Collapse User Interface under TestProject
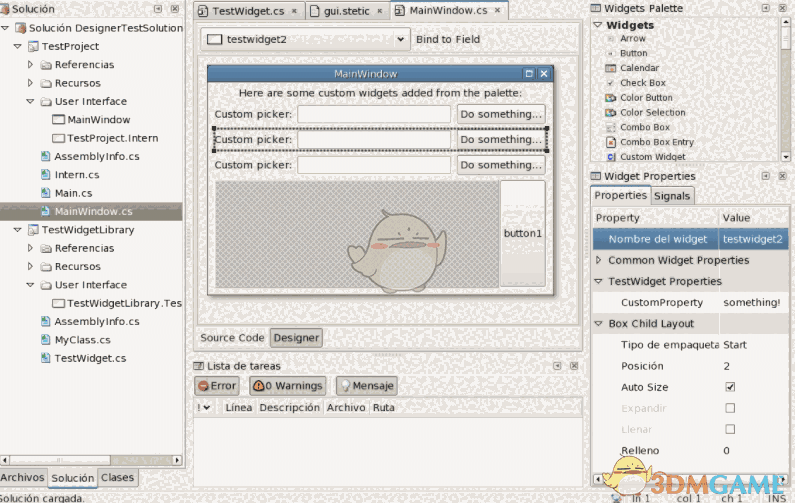795x503 pixels. coord(30,101)
